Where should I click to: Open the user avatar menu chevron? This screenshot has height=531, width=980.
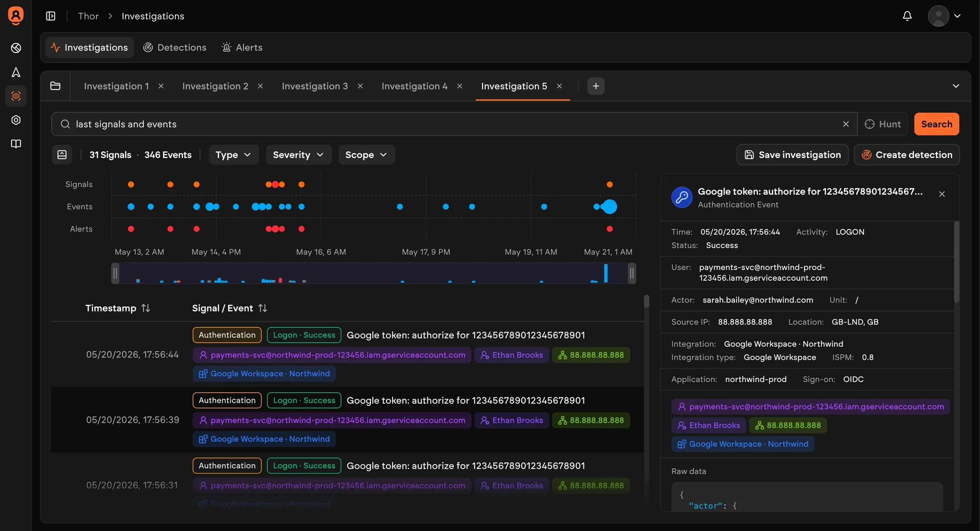tap(957, 16)
